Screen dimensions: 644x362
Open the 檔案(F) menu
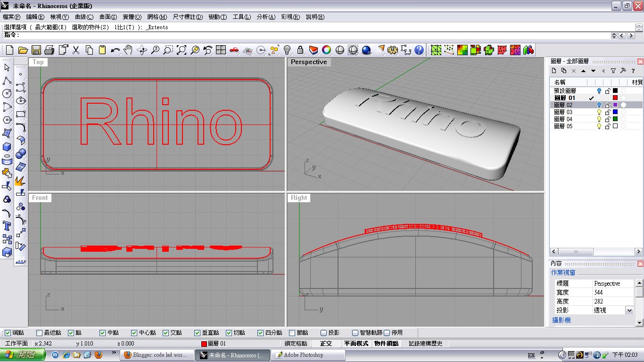click(x=12, y=17)
